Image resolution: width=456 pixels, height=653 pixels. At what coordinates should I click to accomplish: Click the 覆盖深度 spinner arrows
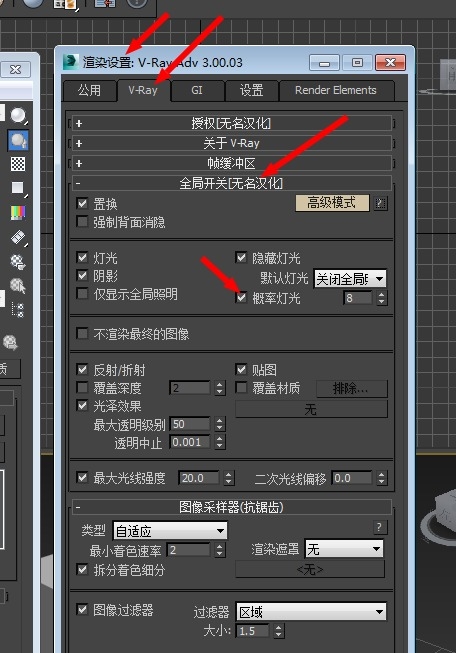220,388
